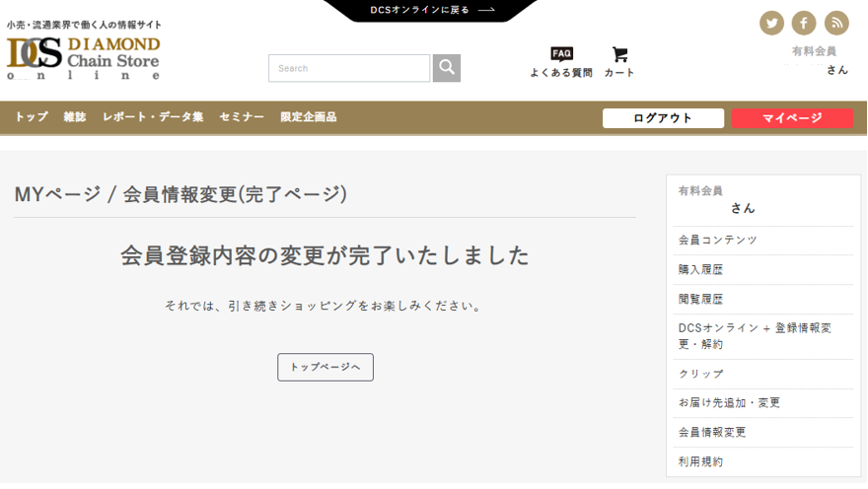
Task: Select クリップ from the sidebar menu
Action: pos(701,375)
